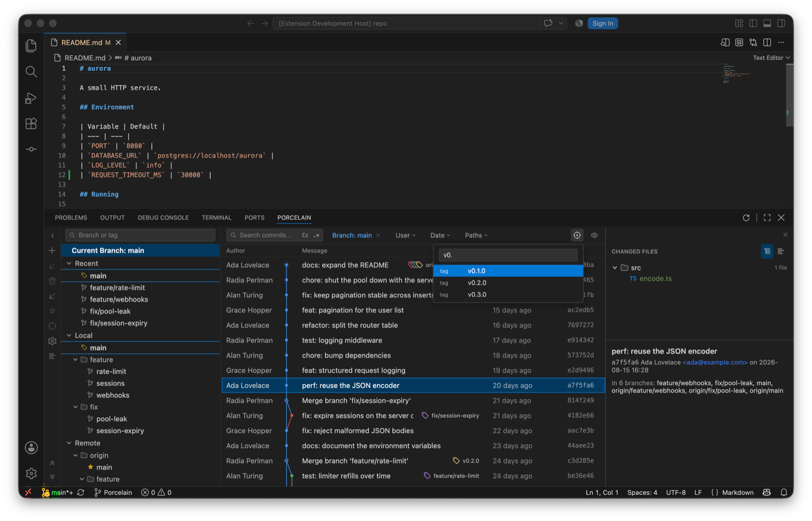
Task: Open the Accounts icon in activity bar
Action: (x=31, y=447)
